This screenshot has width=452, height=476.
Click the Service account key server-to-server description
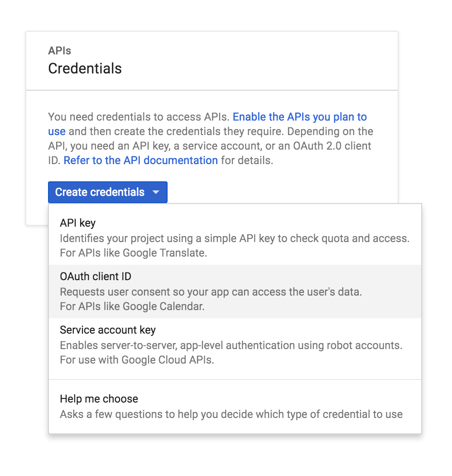click(x=231, y=345)
